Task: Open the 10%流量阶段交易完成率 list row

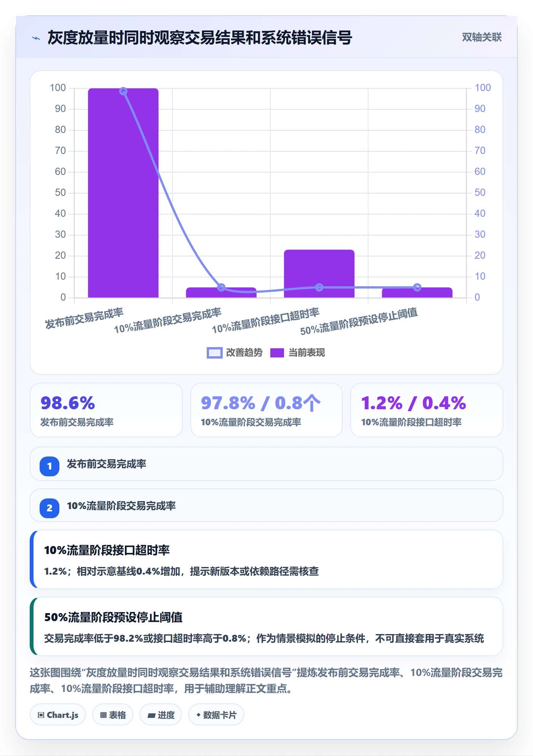Action: coord(266,506)
